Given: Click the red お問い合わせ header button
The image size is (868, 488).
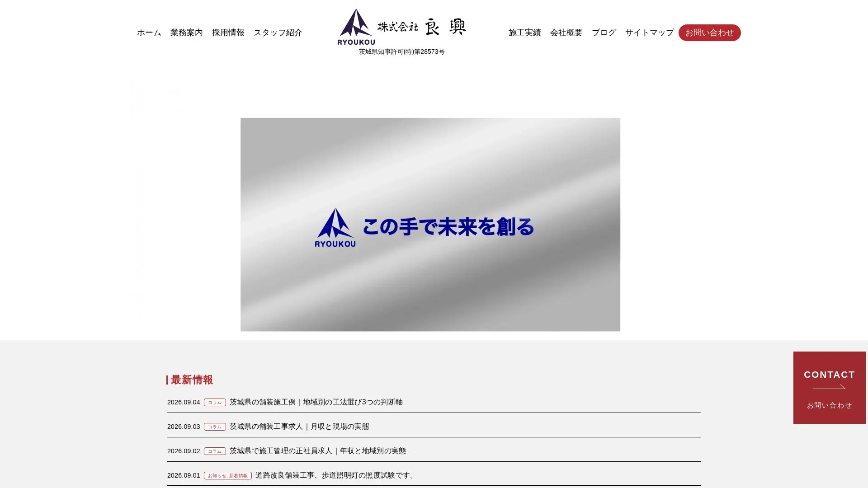Looking at the screenshot, I should pyautogui.click(x=710, y=33).
